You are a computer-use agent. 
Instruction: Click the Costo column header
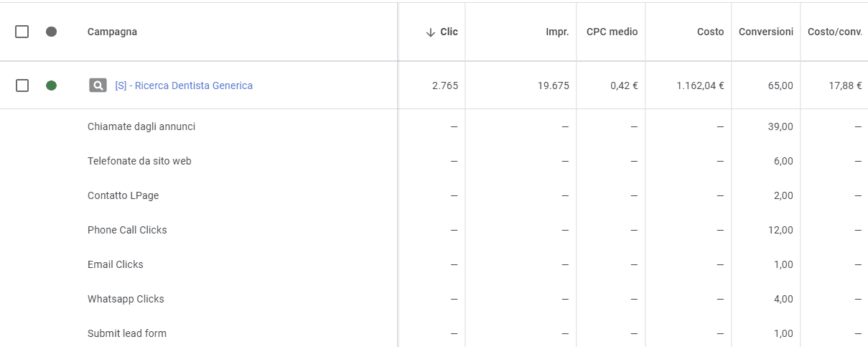(x=710, y=32)
